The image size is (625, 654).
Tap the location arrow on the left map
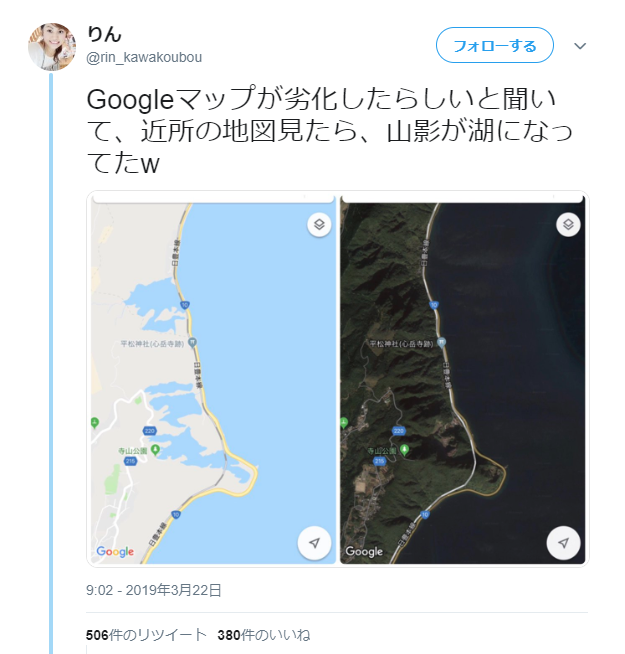point(314,543)
